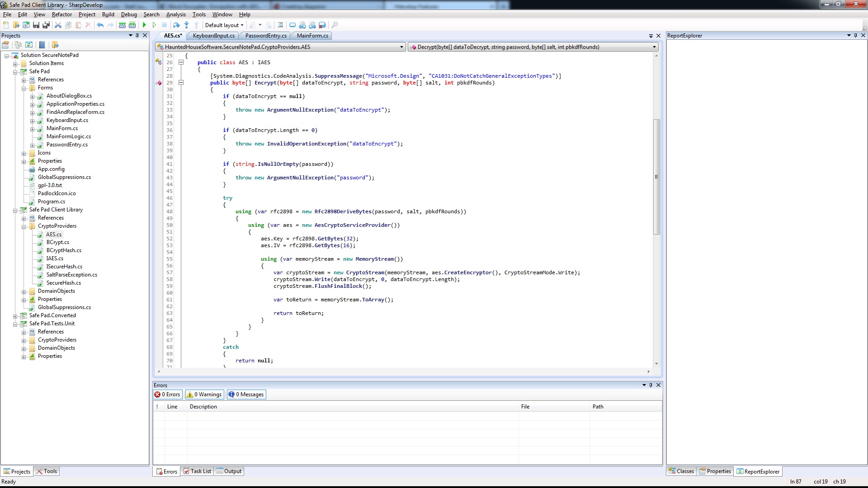Stop debugging with the gray square icon
This screenshot has width=868, height=488.
point(165,25)
